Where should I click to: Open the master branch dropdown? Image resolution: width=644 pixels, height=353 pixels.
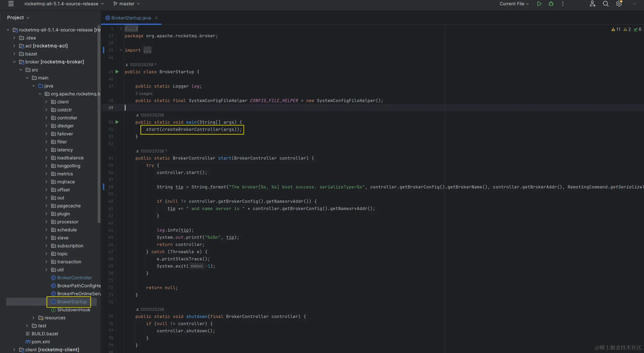[x=126, y=4]
